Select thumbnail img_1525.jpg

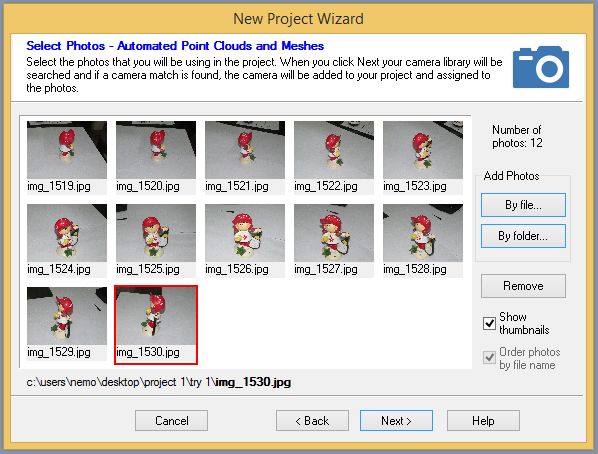coord(156,240)
